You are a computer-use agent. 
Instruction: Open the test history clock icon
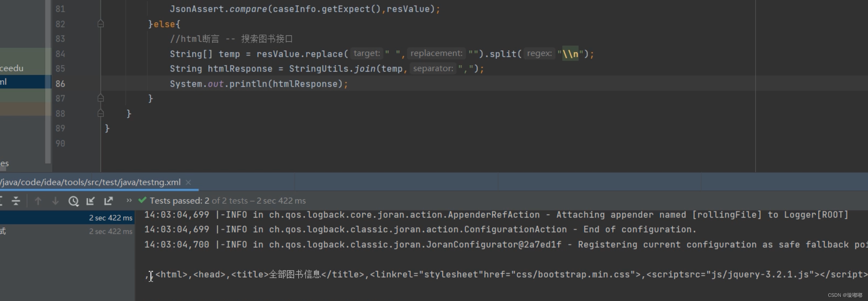coord(73,201)
